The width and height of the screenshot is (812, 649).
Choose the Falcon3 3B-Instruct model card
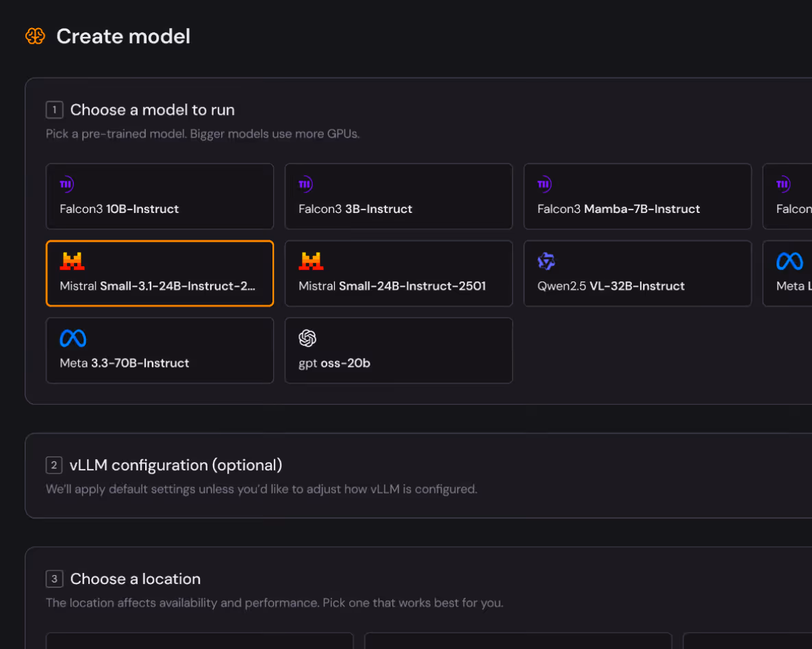tap(398, 196)
